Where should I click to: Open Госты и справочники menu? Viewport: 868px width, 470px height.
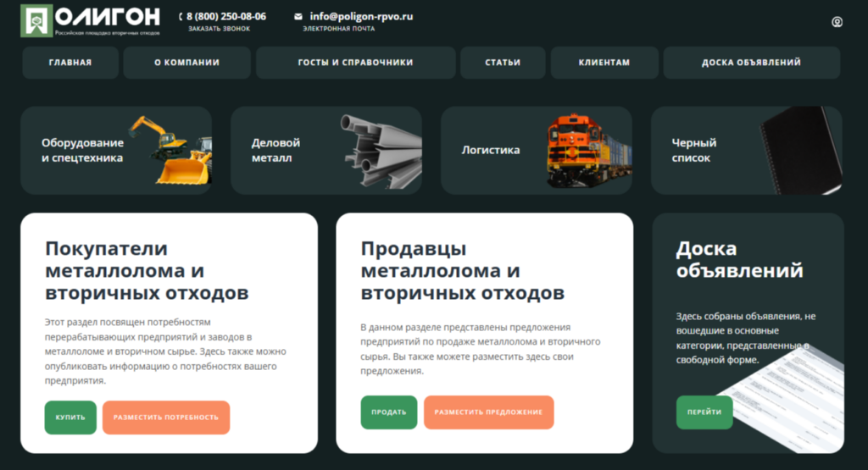(x=355, y=63)
